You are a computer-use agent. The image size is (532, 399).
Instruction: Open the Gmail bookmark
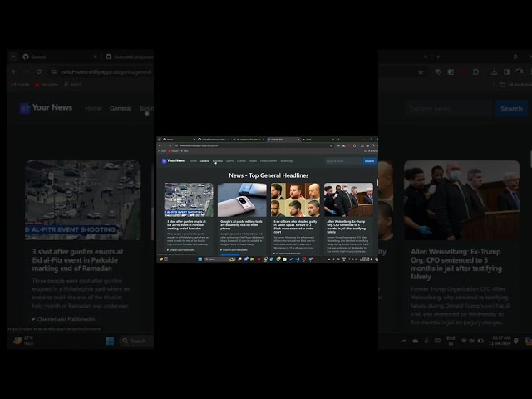pos(162,151)
